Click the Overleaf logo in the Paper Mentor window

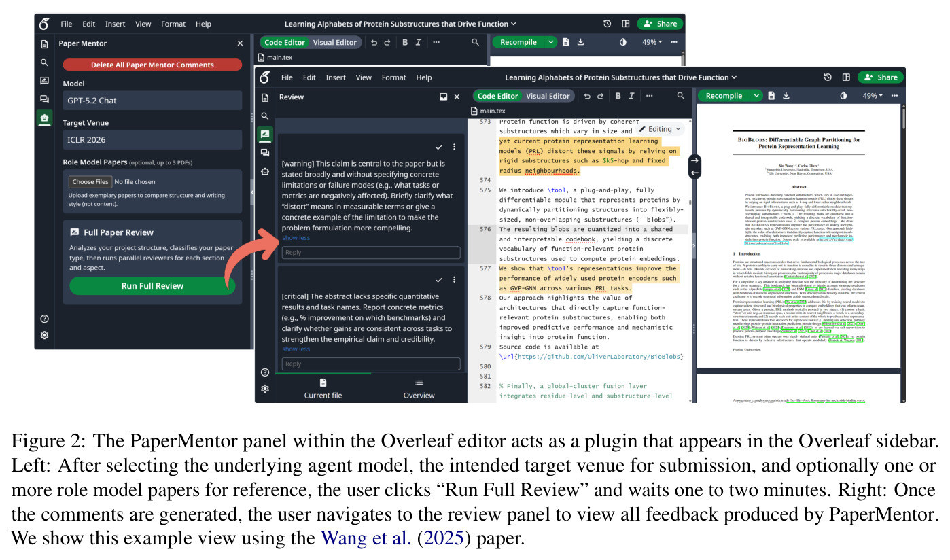point(44,24)
